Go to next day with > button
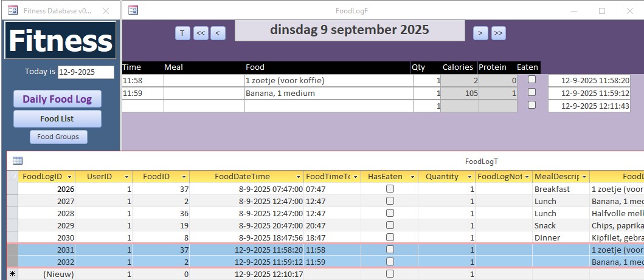Screen dimensions: 644x280 click(x=480, y=33)
